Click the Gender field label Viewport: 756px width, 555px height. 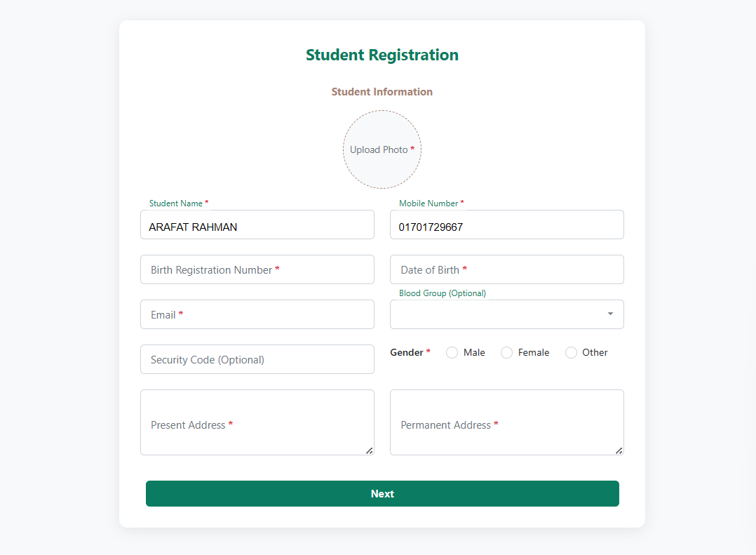coord(407,352)
